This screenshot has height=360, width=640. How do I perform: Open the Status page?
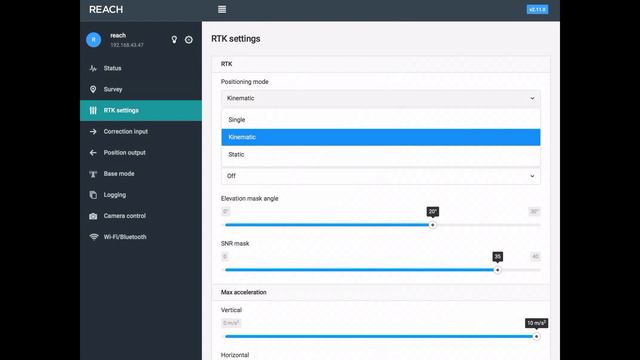point(141,68)
